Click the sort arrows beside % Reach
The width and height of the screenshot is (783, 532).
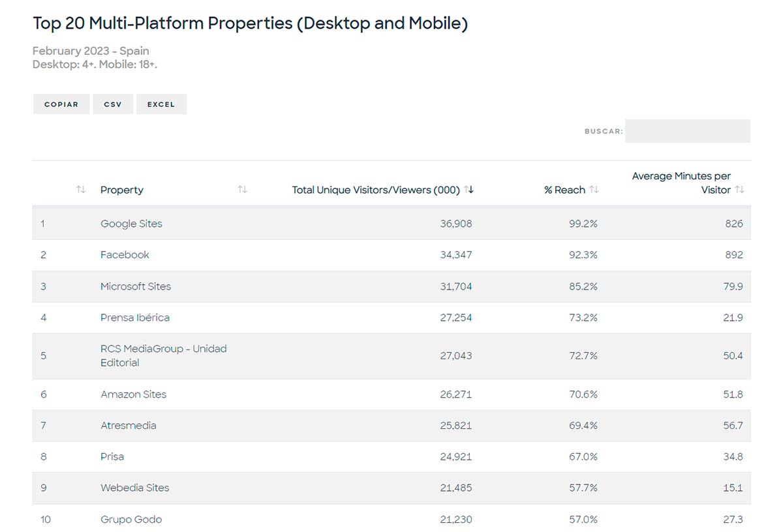594,190
